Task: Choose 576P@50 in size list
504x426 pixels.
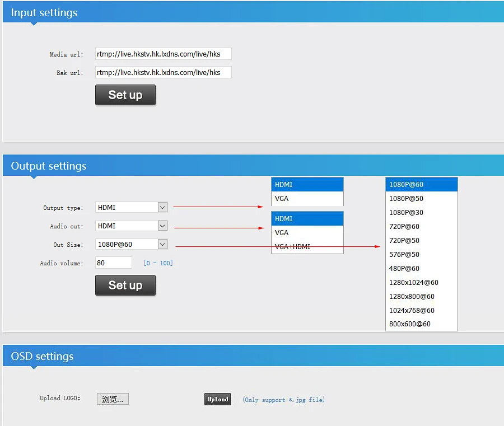Action: pyautogui.click(x=421, y=255)
